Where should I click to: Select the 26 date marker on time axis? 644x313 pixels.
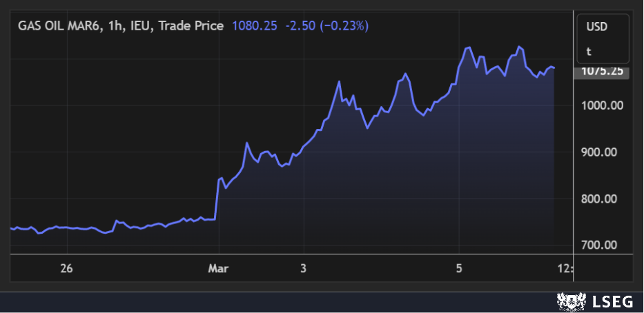[x=66, y=268]
